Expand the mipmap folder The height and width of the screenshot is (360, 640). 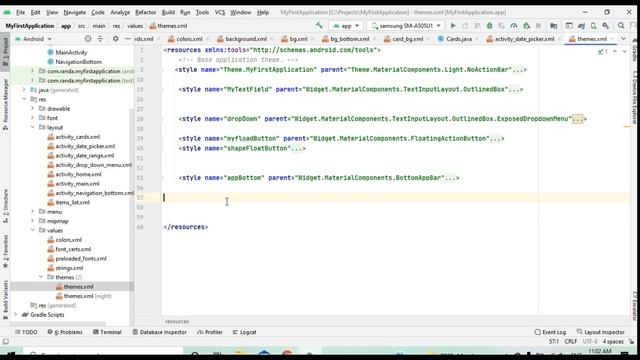[x=32, y=221]
